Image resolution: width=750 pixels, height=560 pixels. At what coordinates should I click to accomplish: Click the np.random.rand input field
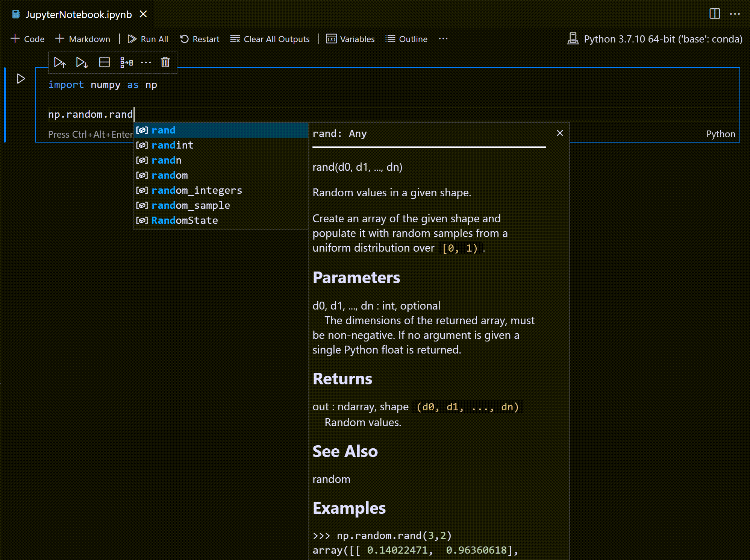91,114
